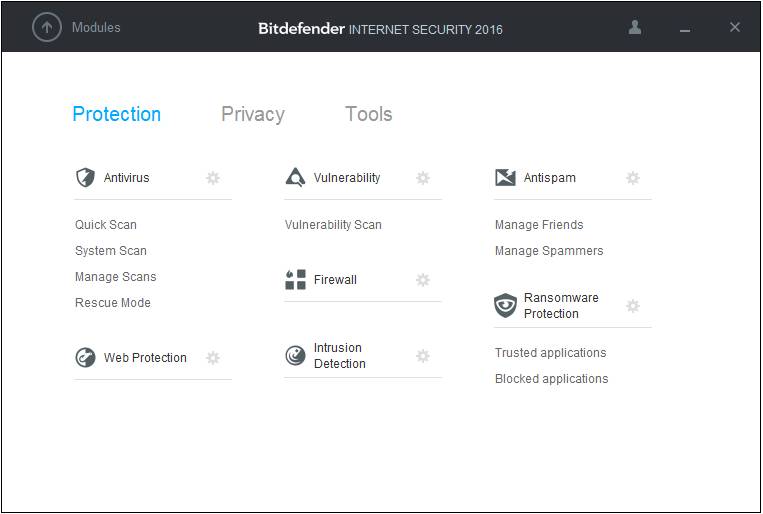Select the Protection tab
This screenshot has height=514, width=763.
coord(116,114)
